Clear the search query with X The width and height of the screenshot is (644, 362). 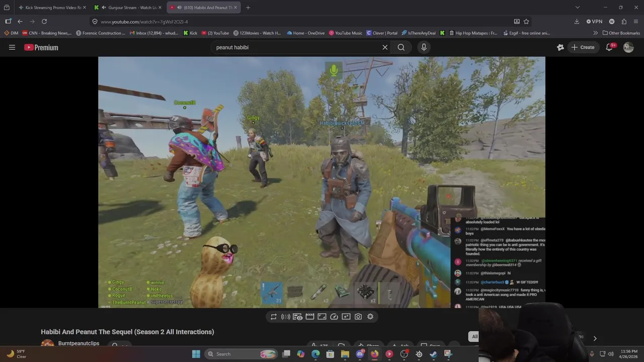[x=385, y=47]
